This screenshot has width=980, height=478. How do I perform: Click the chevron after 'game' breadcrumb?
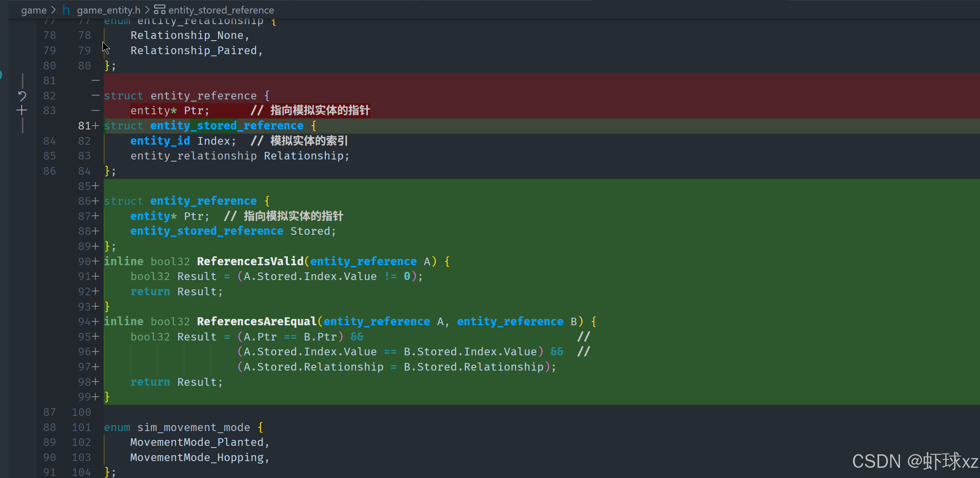click(x=53, y=10)
